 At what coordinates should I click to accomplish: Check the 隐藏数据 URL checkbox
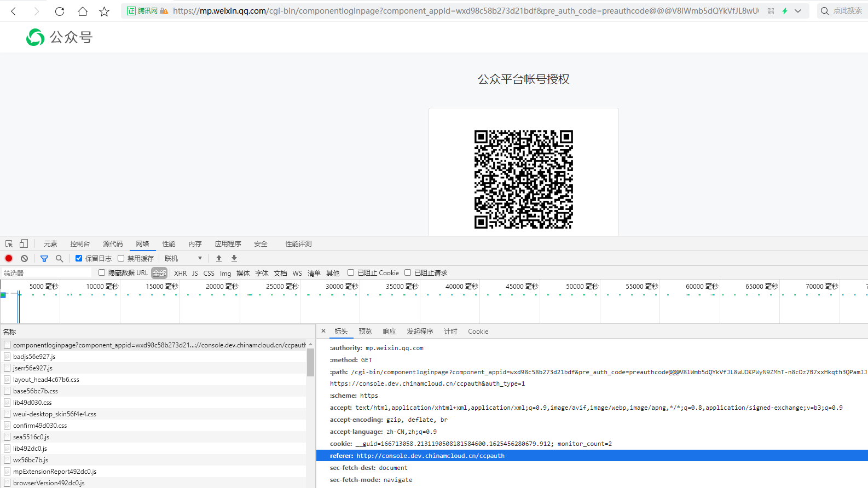click(x=102, y=272)
